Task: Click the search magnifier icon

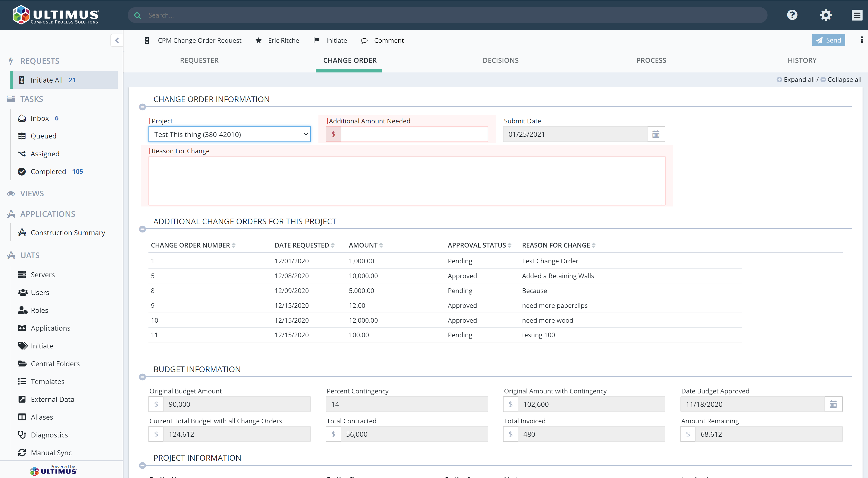Action: tap(138, 16)
